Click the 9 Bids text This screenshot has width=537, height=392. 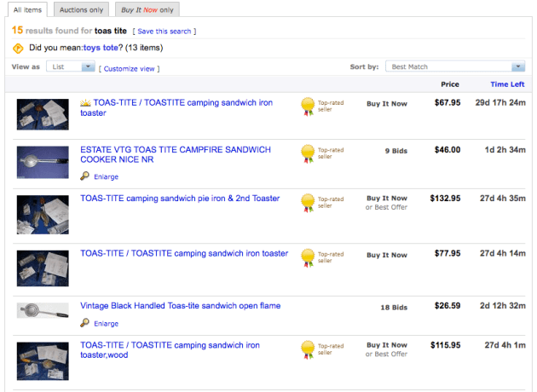(396, 151)
